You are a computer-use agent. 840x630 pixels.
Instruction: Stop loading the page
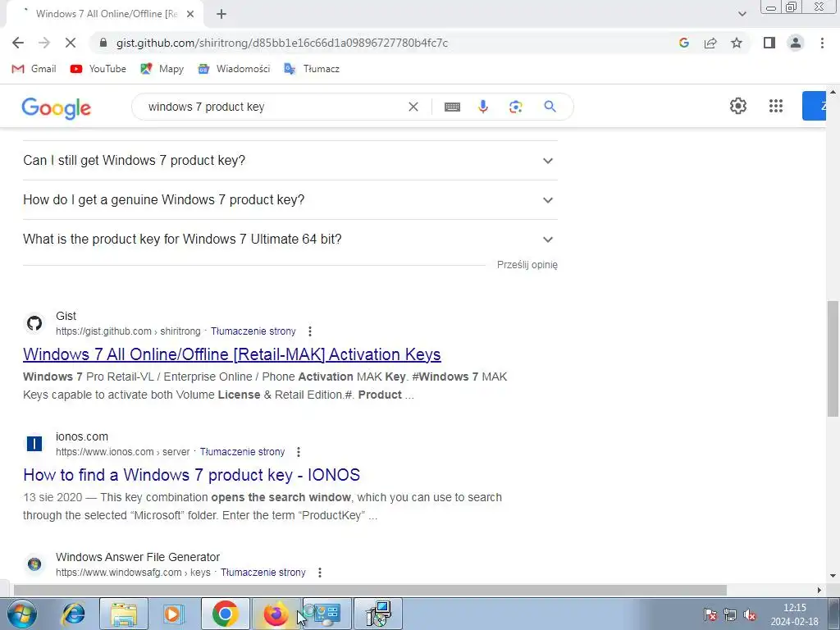[71, 43]
